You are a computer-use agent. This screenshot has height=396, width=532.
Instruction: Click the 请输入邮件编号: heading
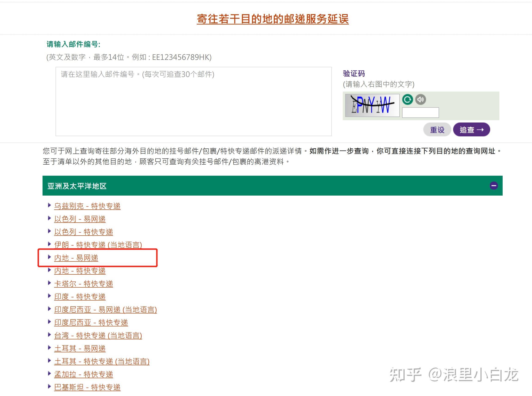pyautogui.click(x=73, y=44)
